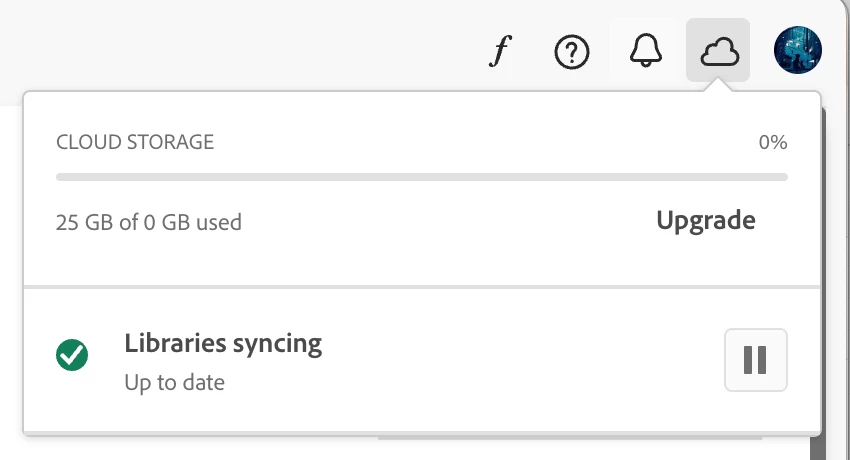Close the cloud activity panel via cloud icon
850x460 pixels.
718,50
